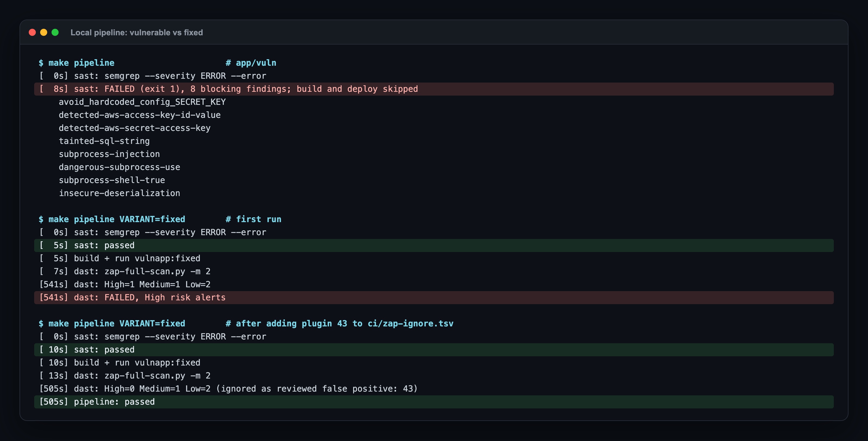This screenshot has height=441, width=868.
Task: Click 'avoid_hardcoded_config_SECRET_KEY' finding
Action: click(x=142, y=102)
